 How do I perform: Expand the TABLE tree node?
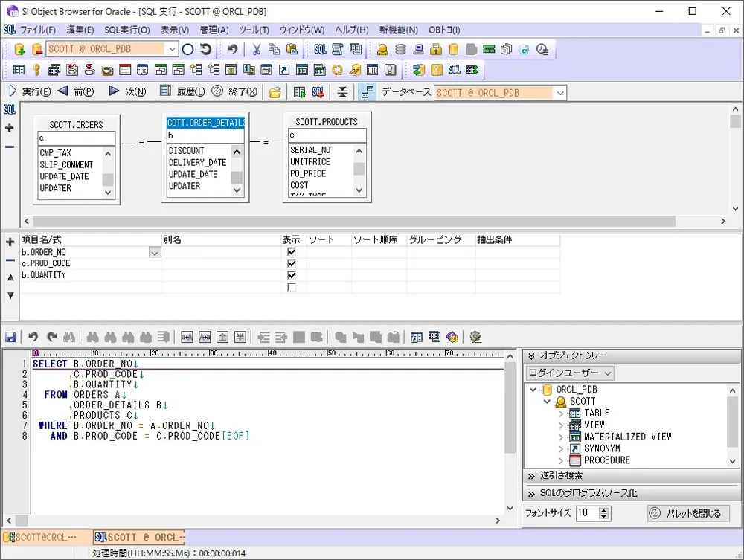pyautogui.click(x=561, y=413)
